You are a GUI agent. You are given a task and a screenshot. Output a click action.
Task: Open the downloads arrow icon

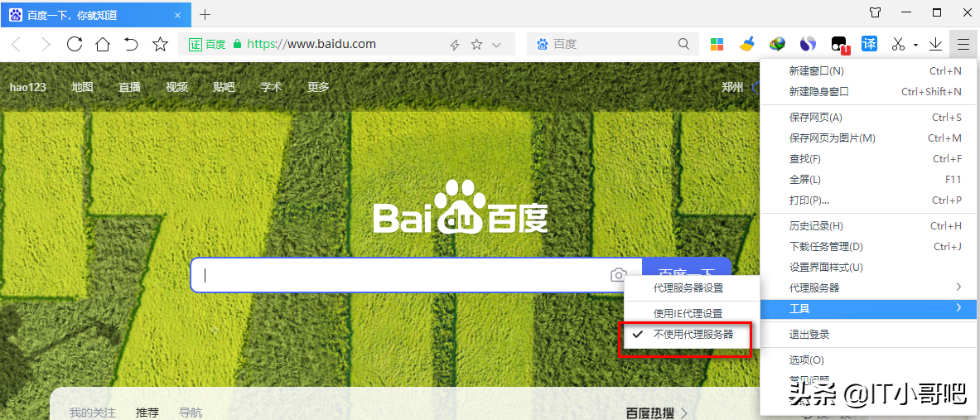[935, 44]
